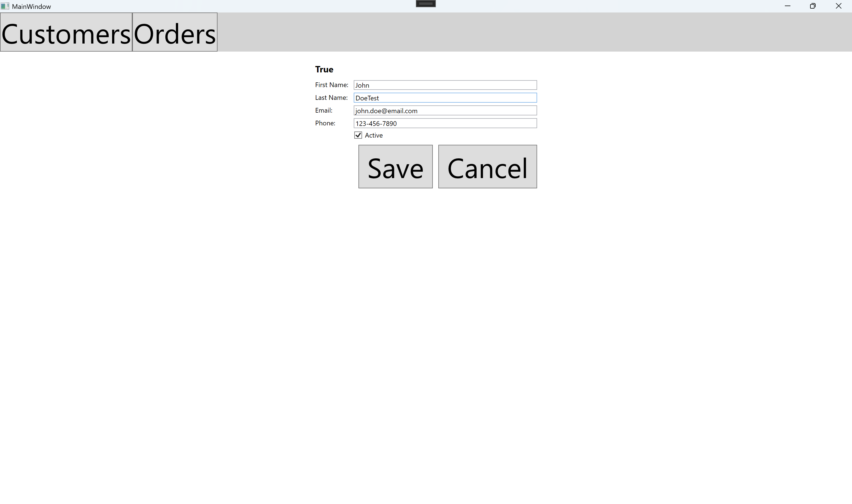Uncheck the Active checkbox
The width and height of the screenshot is (852, 504).
coord(358,135)
